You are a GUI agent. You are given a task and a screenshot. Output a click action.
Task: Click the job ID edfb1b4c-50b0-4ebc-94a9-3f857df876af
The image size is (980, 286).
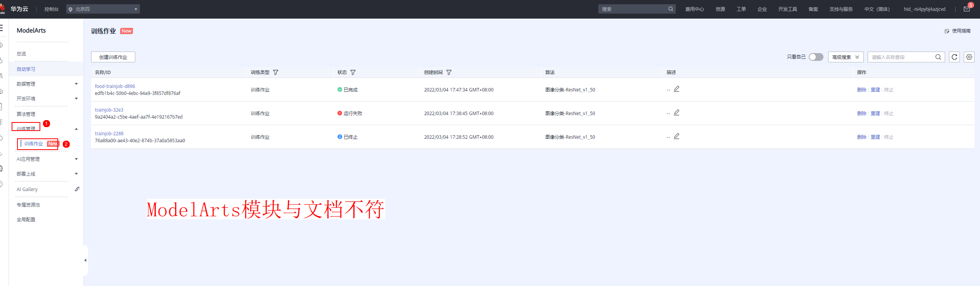[138, 93]
